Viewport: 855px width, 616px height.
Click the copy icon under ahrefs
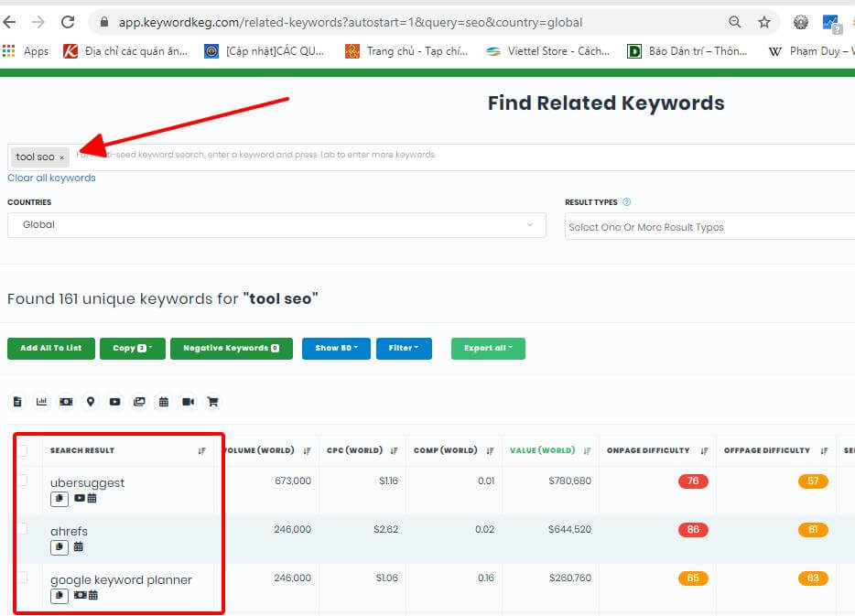point(60,547)
